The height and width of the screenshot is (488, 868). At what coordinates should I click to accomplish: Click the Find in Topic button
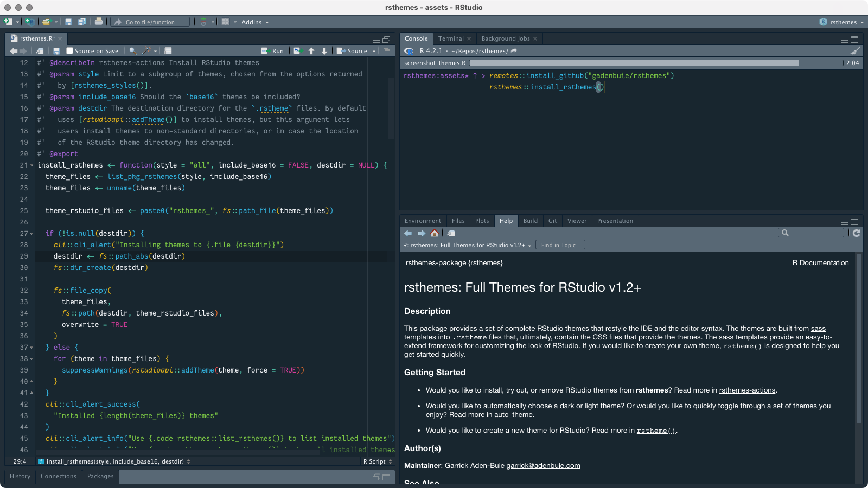[x=559, y=245]
